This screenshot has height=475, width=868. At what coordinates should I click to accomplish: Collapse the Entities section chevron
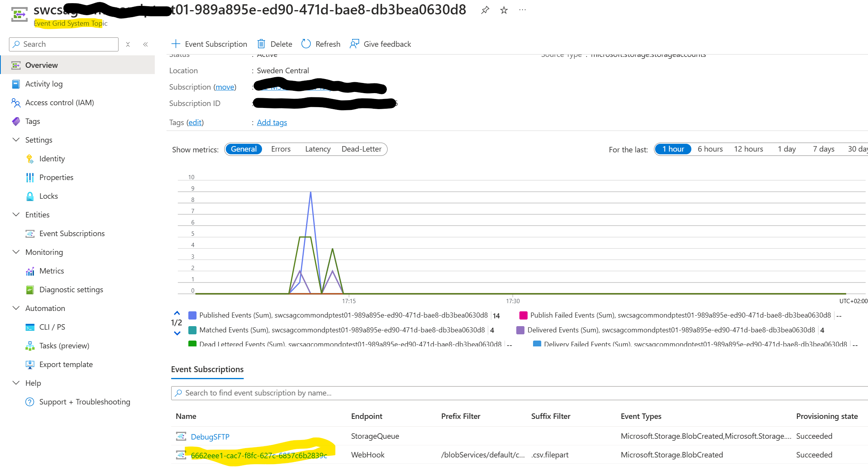click(16, 215)
